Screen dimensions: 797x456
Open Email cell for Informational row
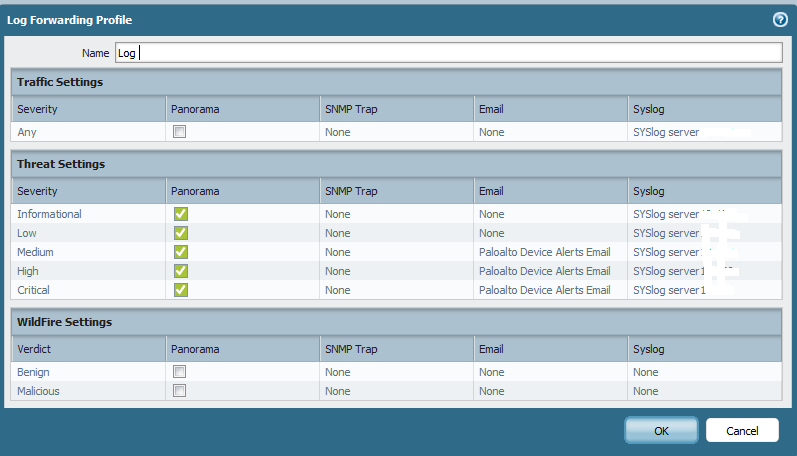550,214
